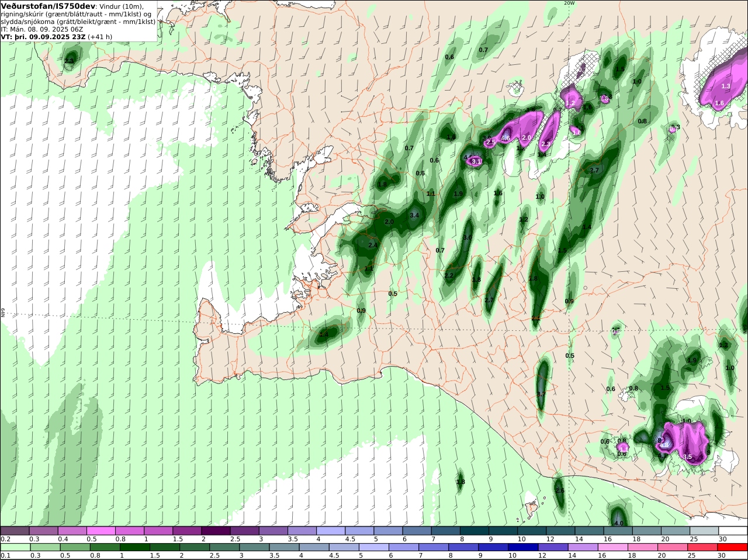Click the 2.2 precipitation value on the map
This screenshot has height=560, width=748.
pos(449,276)
